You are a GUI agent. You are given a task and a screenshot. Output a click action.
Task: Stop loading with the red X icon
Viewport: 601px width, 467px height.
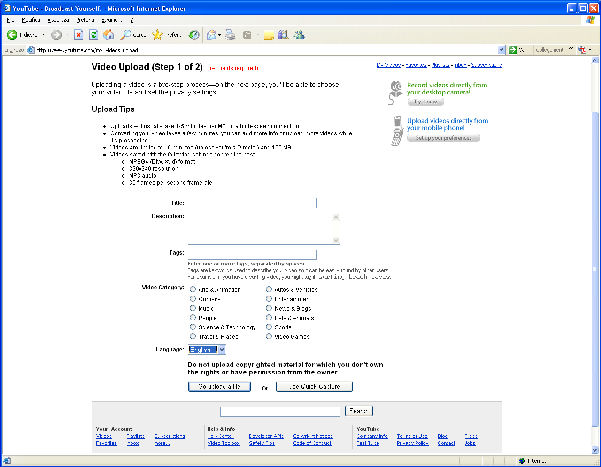(x=79, y=35)
